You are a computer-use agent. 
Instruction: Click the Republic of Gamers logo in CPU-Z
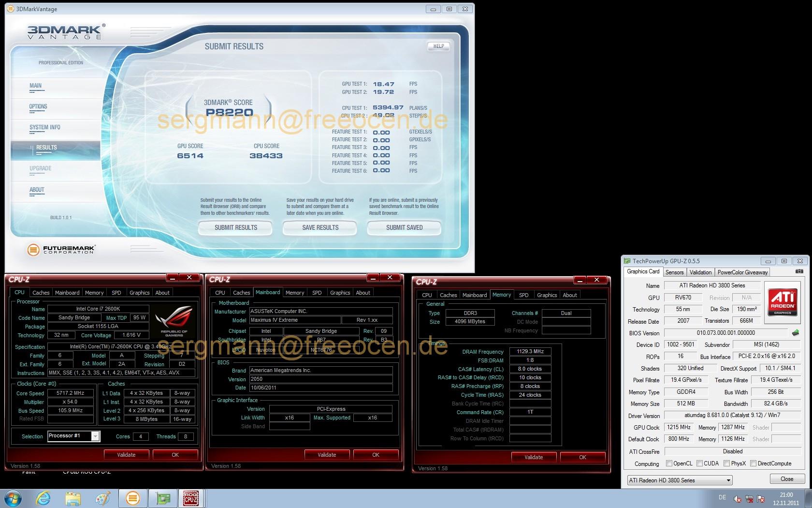[174, 320]
